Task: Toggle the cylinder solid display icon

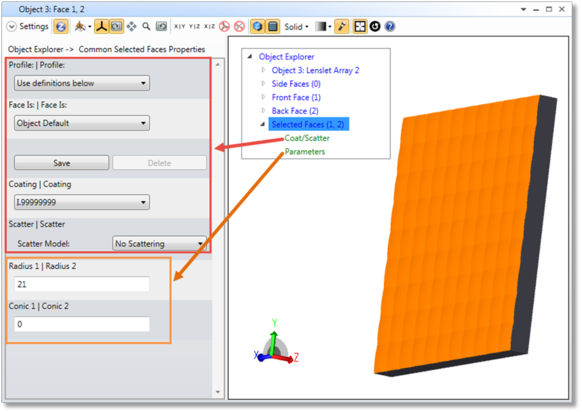Action: tap(273, 27)
